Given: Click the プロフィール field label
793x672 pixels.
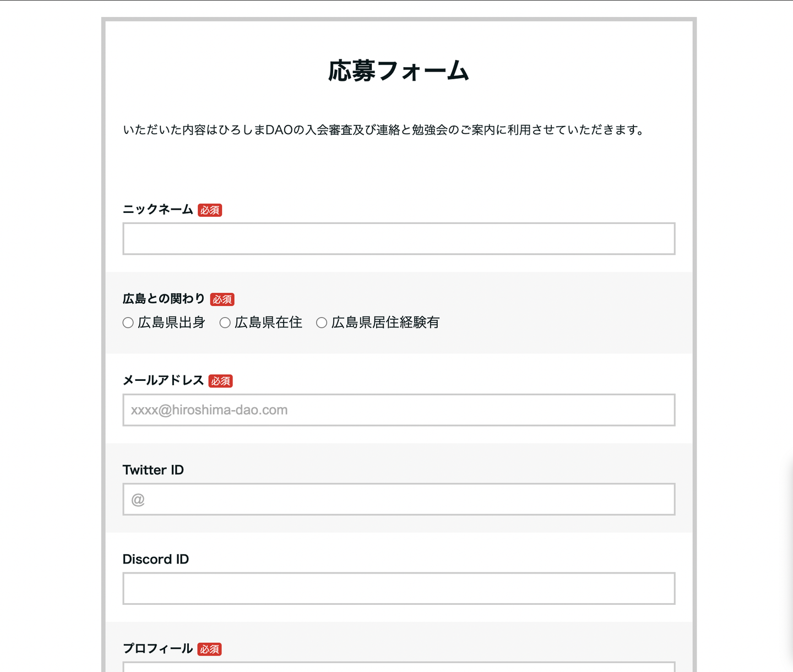Looking at the screenshot, I should 158,649.
